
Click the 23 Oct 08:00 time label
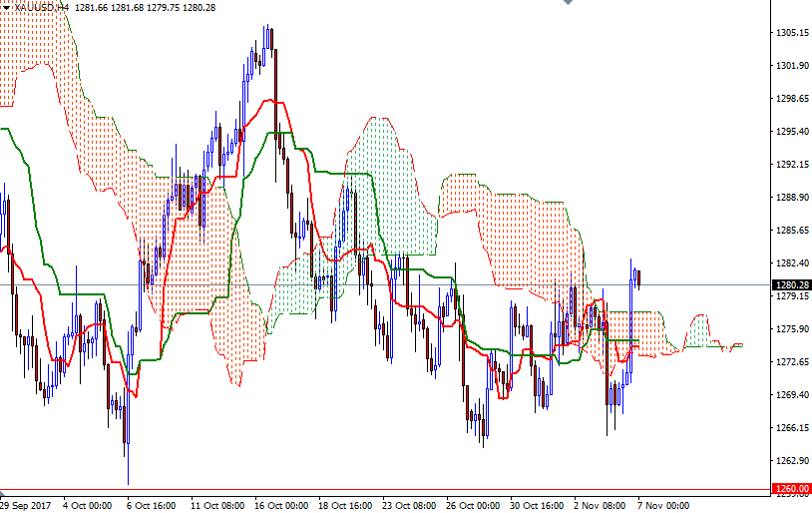tap(409, 505)
